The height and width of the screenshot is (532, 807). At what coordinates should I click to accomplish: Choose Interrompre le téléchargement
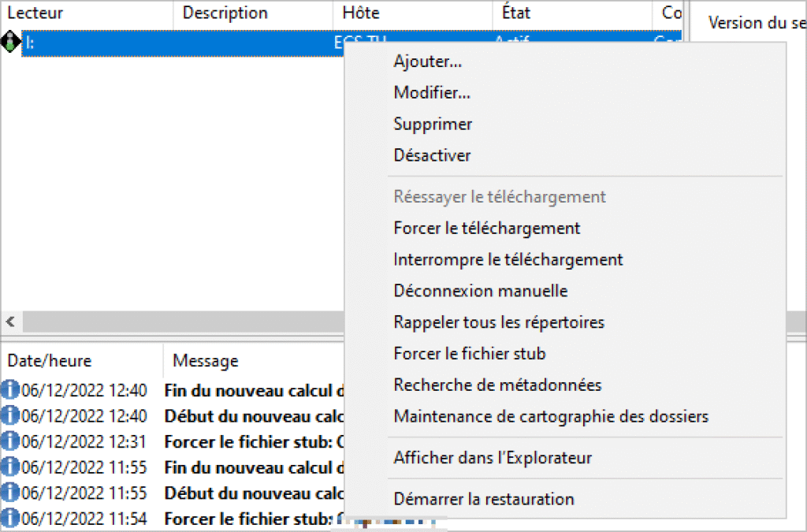pos(508,259)
